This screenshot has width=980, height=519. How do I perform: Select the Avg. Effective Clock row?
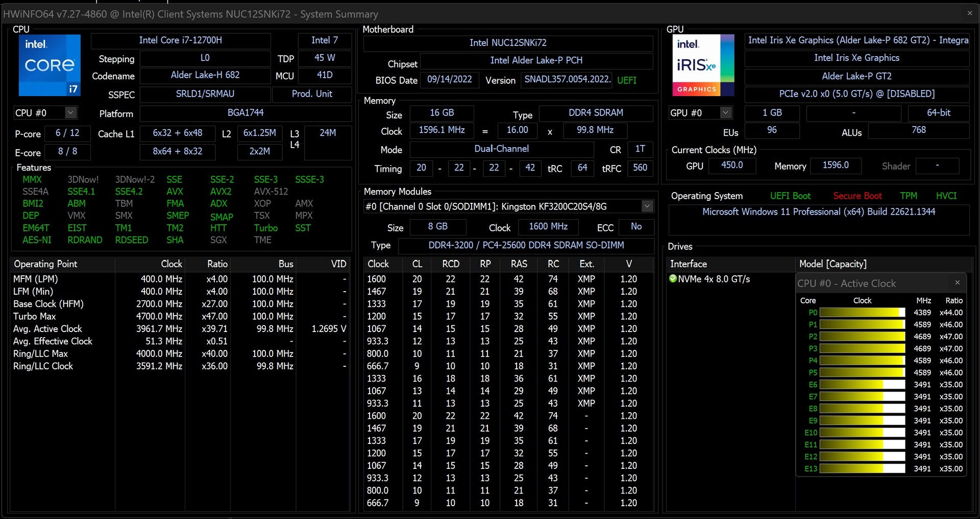(180, 341)
